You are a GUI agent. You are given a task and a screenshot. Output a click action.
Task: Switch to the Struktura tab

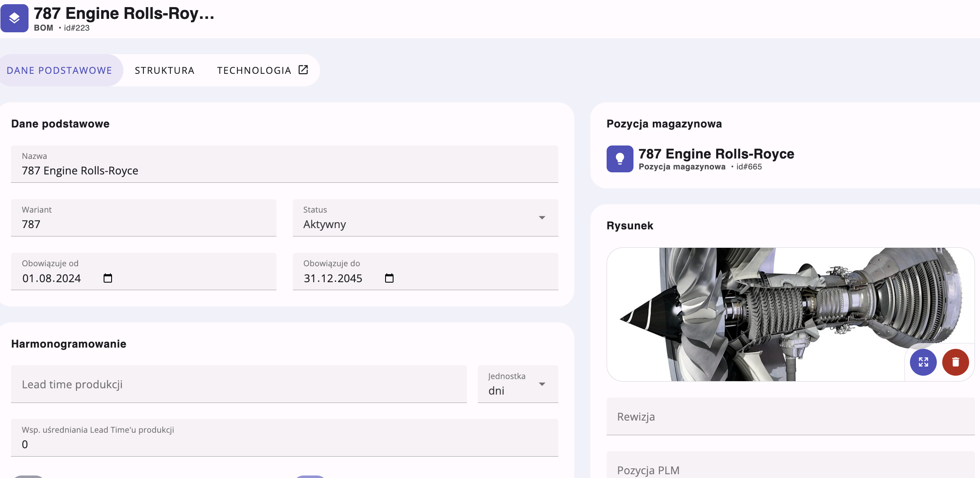[x=164, y=70]
